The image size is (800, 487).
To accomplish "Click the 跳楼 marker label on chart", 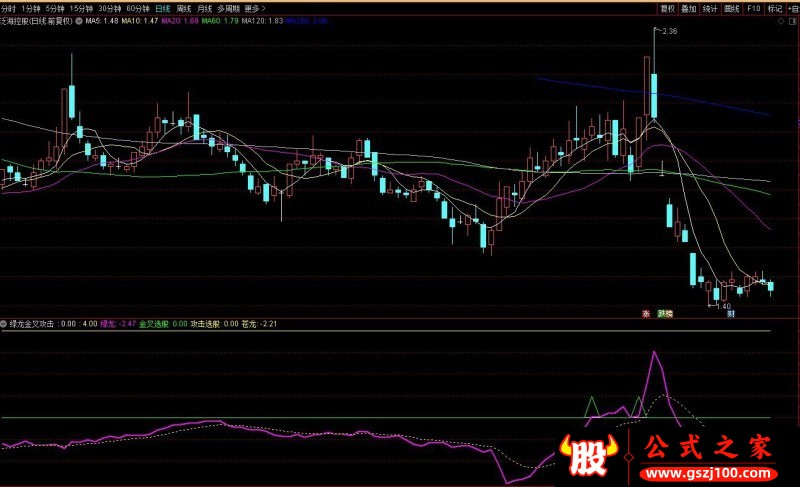I will [664, 313].
